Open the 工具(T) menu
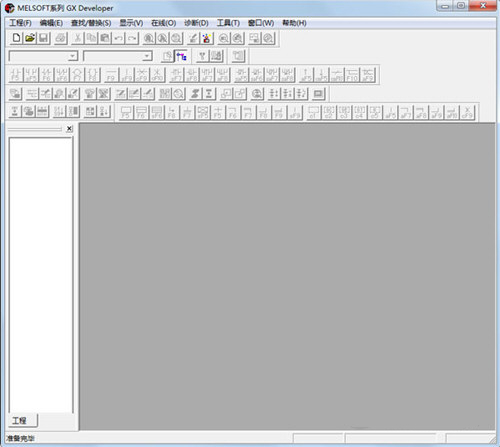 coord(228,23)
